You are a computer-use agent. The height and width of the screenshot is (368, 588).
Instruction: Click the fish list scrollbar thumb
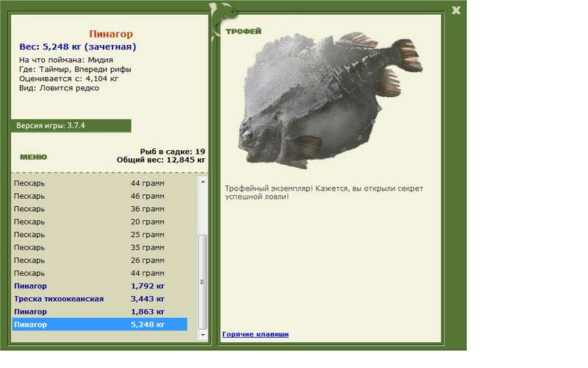[x=203, y=282]
